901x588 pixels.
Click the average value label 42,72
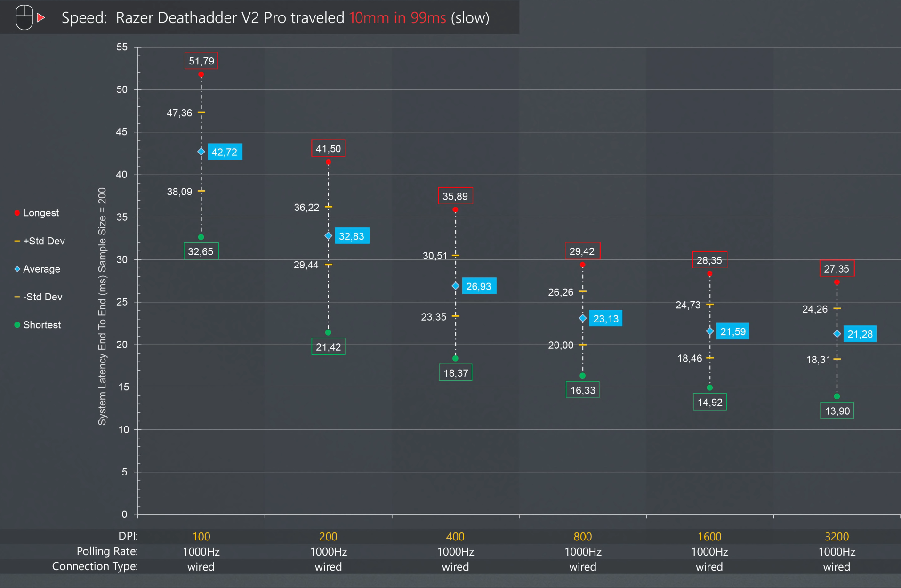pyautogui.click(x=225, y=152)
